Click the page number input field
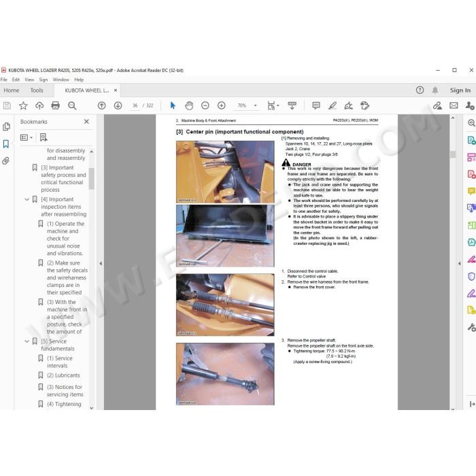Viewport: 476px width, 476px height. [135, 105]
